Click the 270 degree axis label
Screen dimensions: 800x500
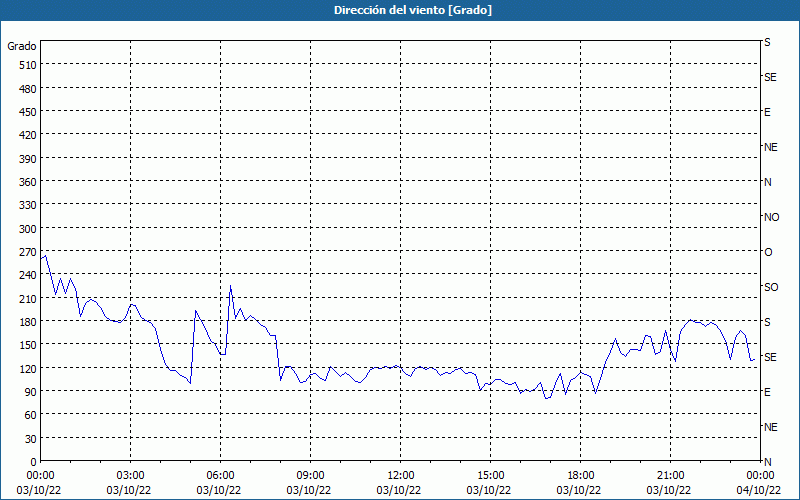click(x=28, y=252)
